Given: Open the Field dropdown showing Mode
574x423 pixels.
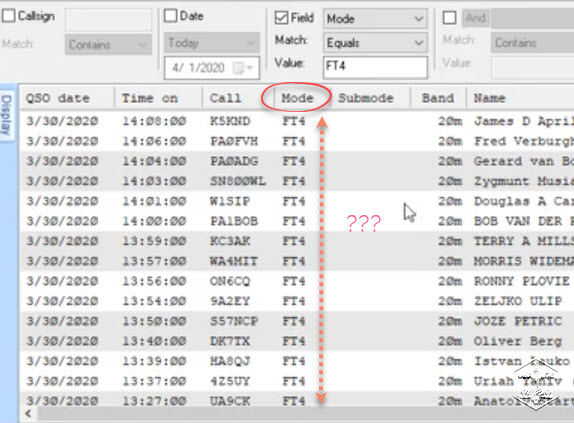Looking at the screenshot, I should 375,19.
